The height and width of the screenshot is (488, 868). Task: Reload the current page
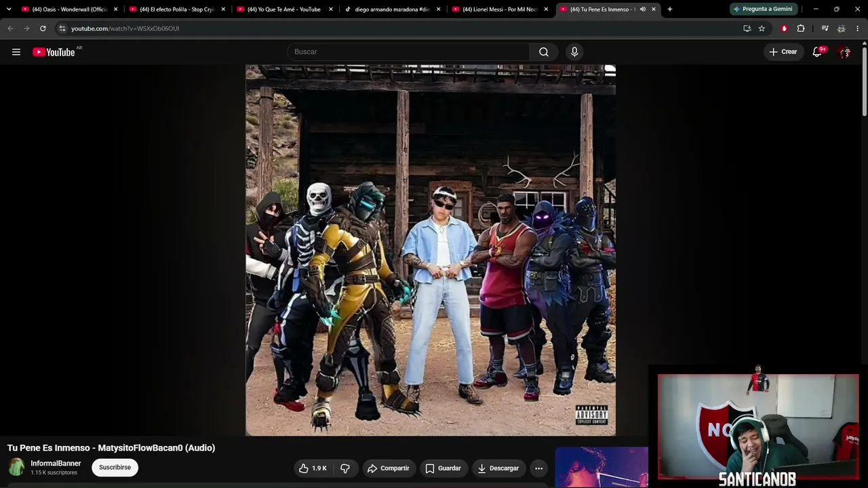click(x=43, y=28)
